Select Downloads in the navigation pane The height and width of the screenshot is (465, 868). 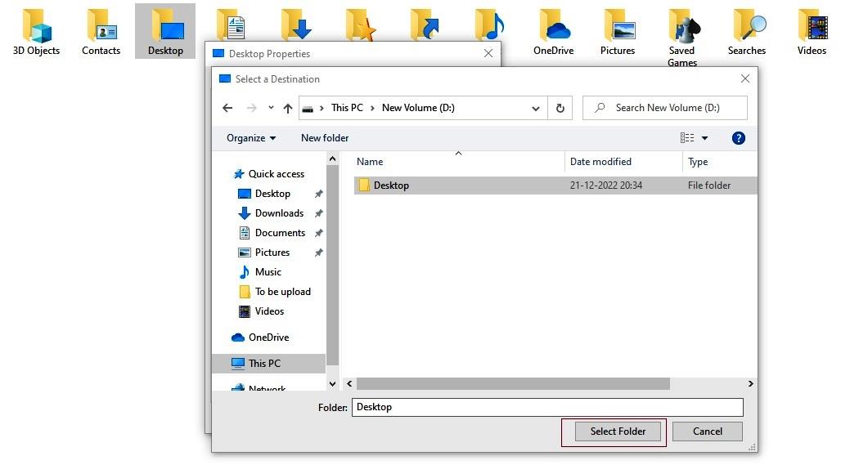[x=279, y=213]
